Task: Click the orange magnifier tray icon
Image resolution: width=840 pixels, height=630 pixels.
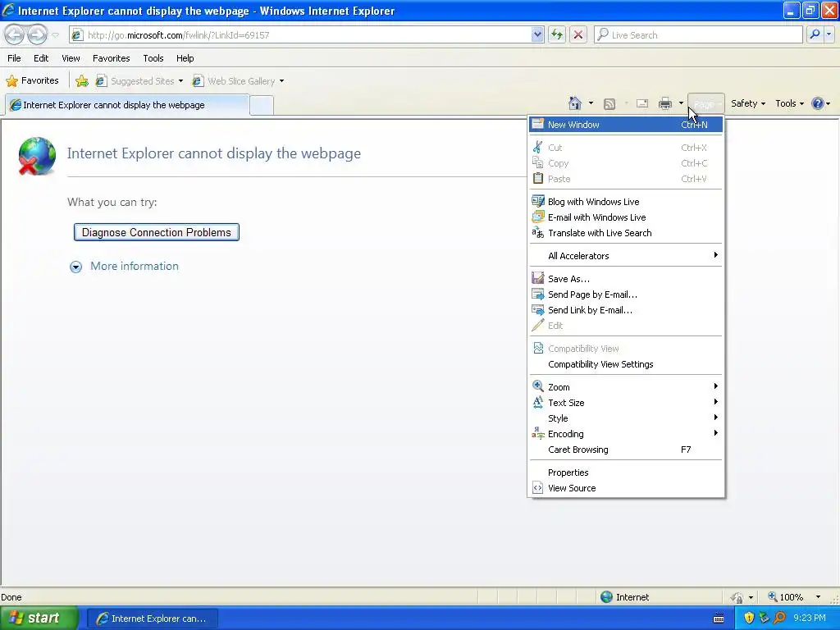Action: 779,618
